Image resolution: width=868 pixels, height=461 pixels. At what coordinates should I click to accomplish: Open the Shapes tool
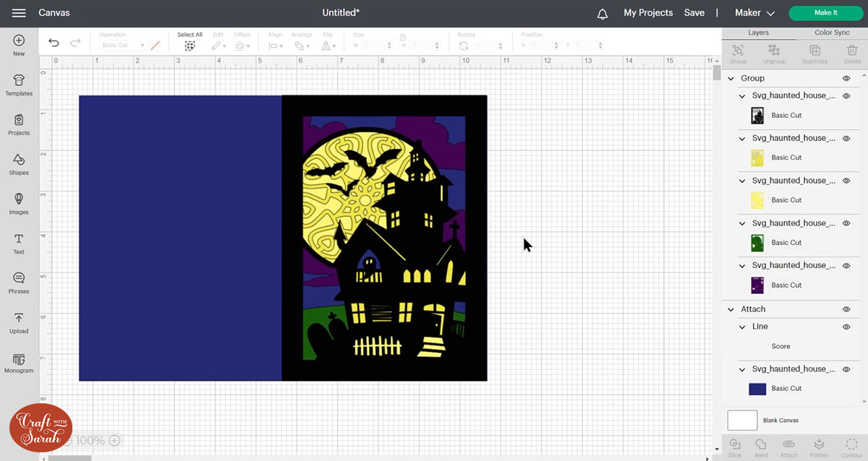pos(19,163)
